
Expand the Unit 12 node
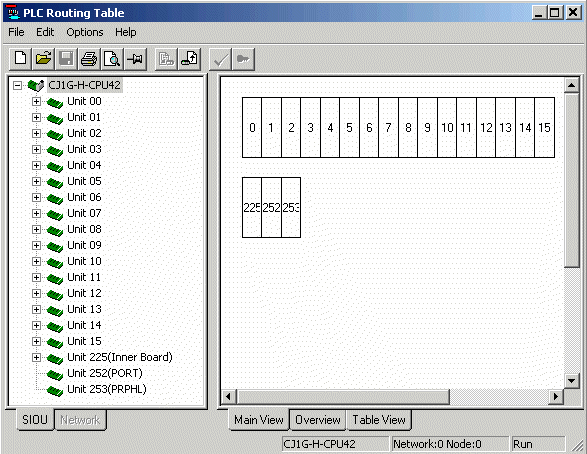pos(36,293)
